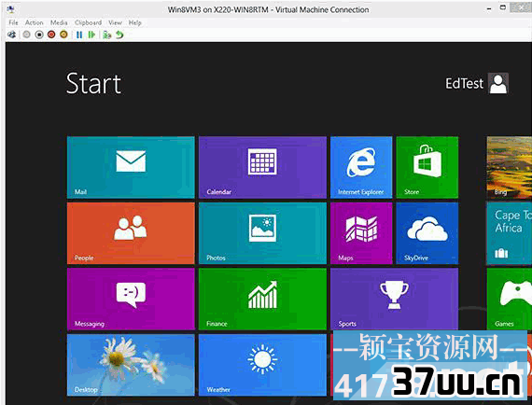Open the File menu
532x405 pixels.
[13, 22]
